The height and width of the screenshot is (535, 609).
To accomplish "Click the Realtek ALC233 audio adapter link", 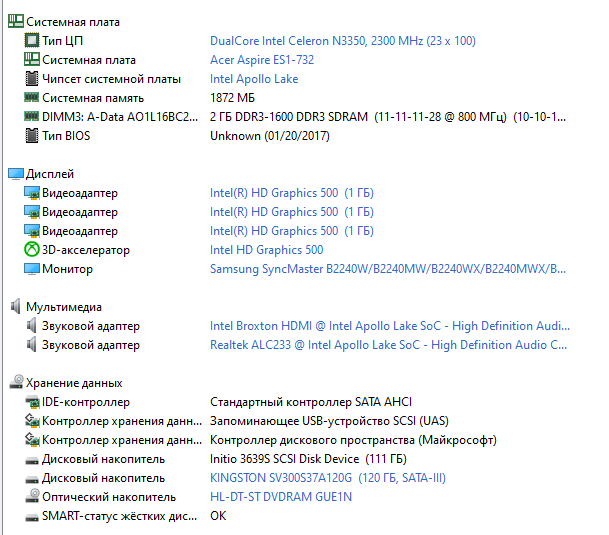I will (388, 345).
